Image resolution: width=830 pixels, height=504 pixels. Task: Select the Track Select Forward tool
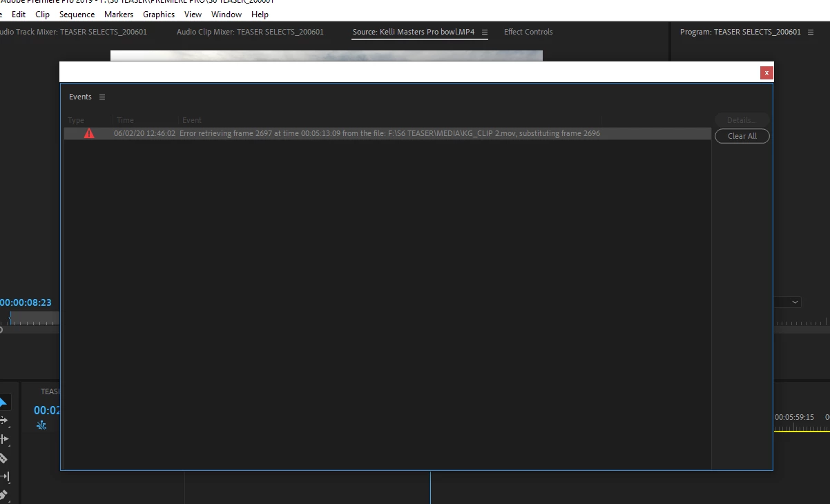[3, 420]
